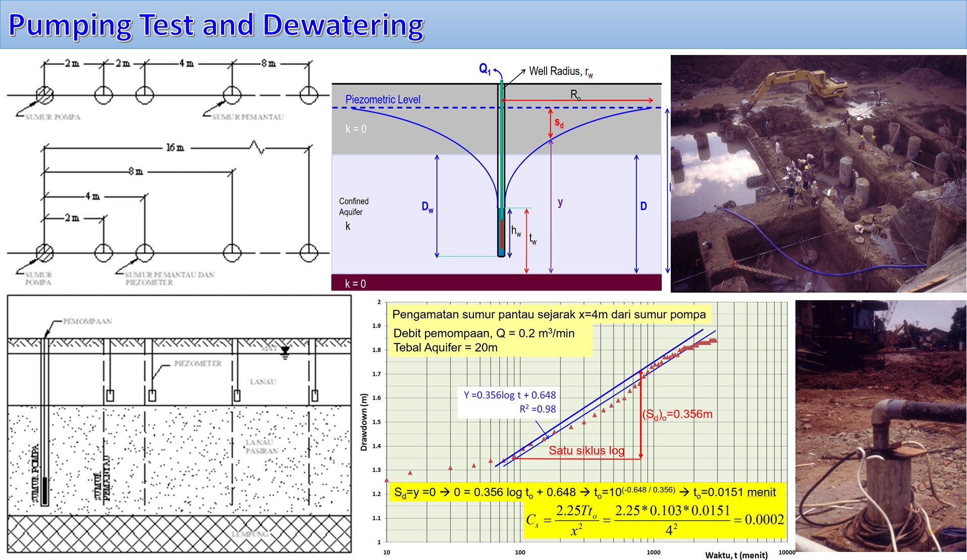The width and height of the screenshot is (967, 560).
Task: Click the '(Sd)o=0.356m' red annotation
Action: pos(677,415)
